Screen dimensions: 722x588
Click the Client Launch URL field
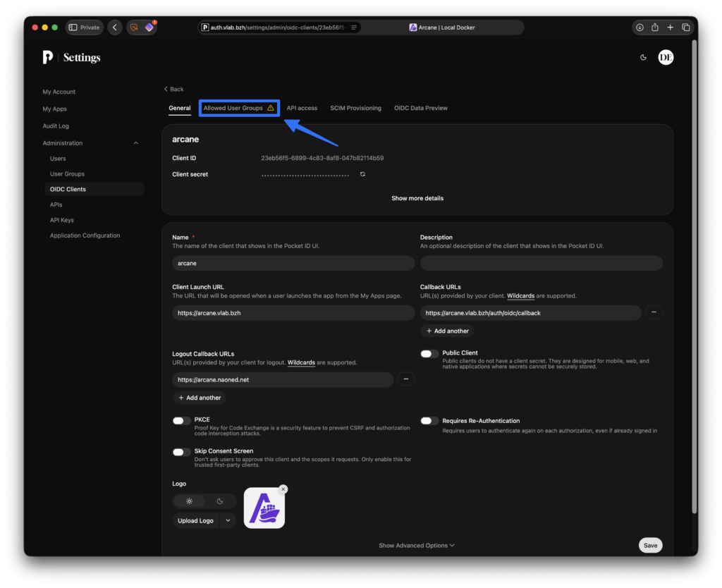click(293, 312)
